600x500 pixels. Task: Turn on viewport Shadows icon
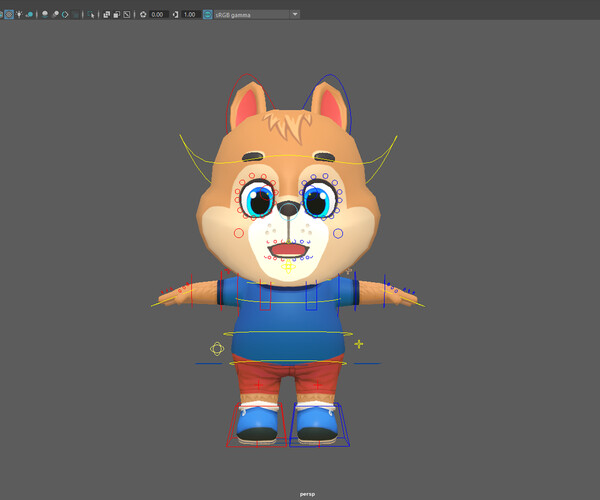tap(30, 15)
